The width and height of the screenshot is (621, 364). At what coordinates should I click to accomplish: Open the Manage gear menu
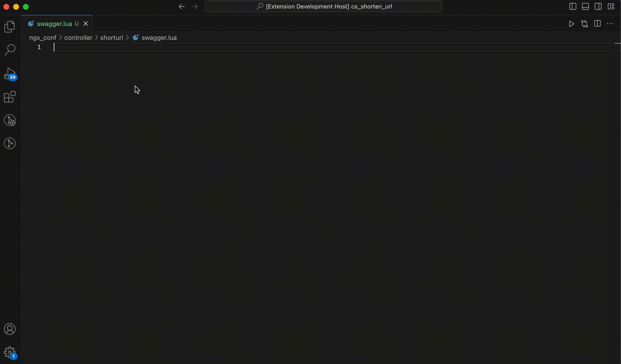point(9,352)
